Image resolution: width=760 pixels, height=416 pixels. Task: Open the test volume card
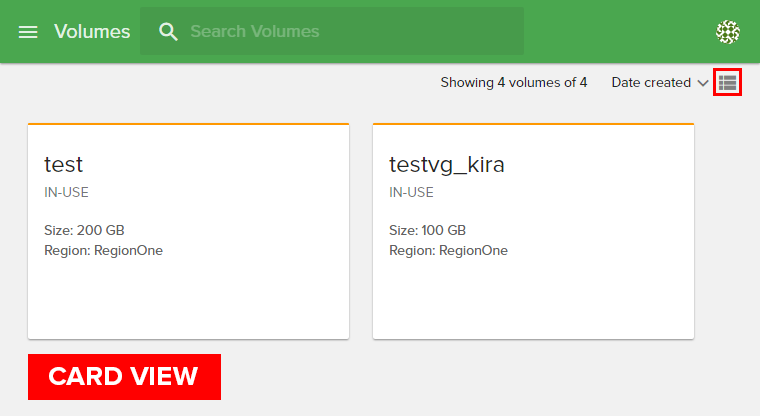tap(188, 290)
